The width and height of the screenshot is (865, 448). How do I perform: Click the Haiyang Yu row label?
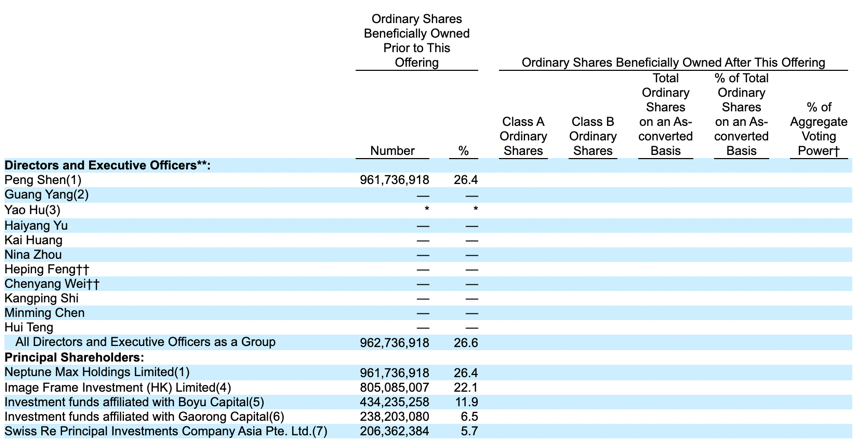point(36,225)
